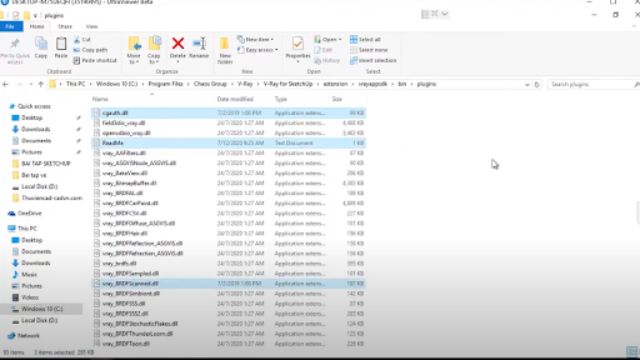Viewport: 640px width, 360px height.
Task: Switch to the Share ribbon tab
Action: click(65, 27)
